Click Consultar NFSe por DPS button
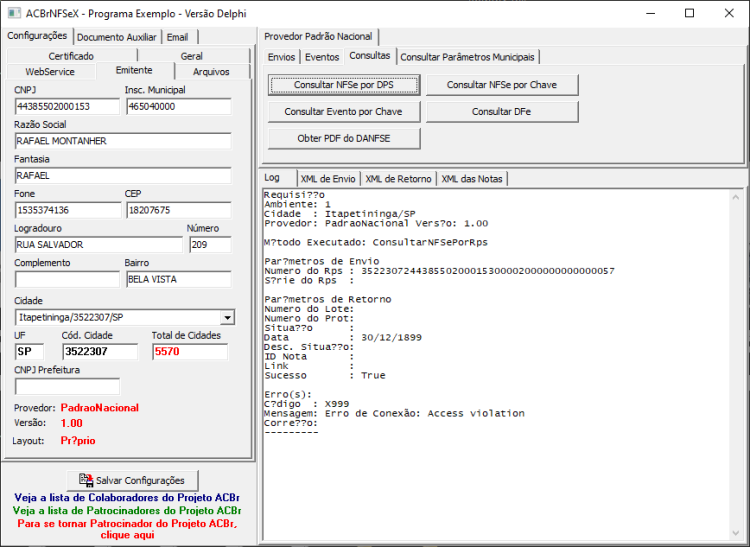 click(344, 85)
